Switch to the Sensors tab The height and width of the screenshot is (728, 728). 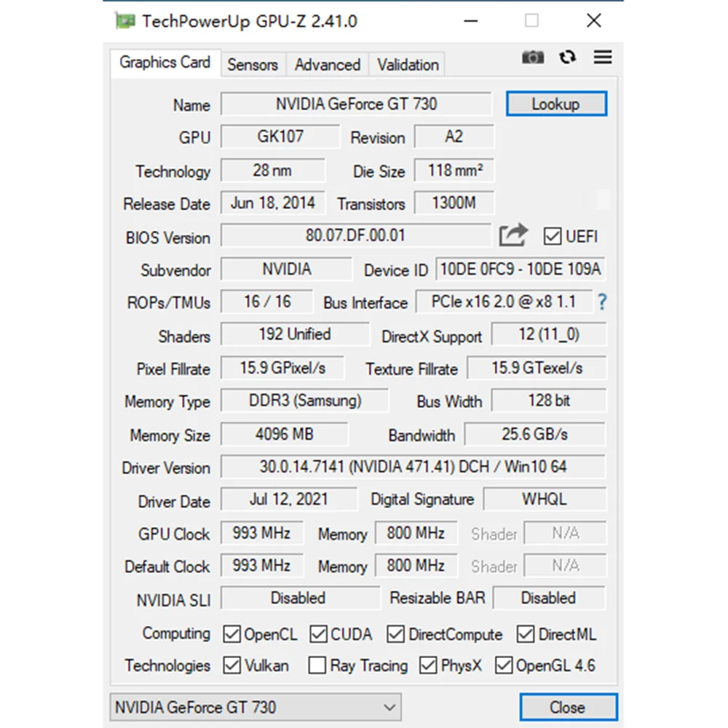pos(253,65)
